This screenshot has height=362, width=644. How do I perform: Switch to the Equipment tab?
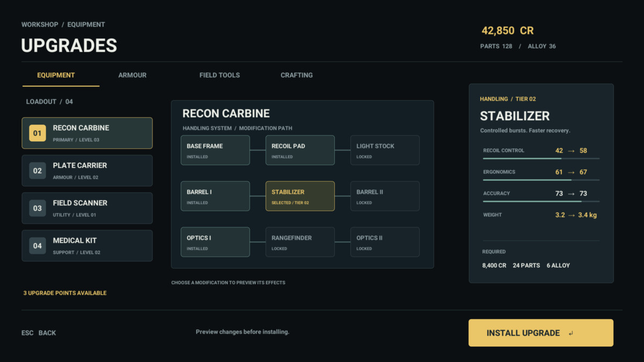56,75
